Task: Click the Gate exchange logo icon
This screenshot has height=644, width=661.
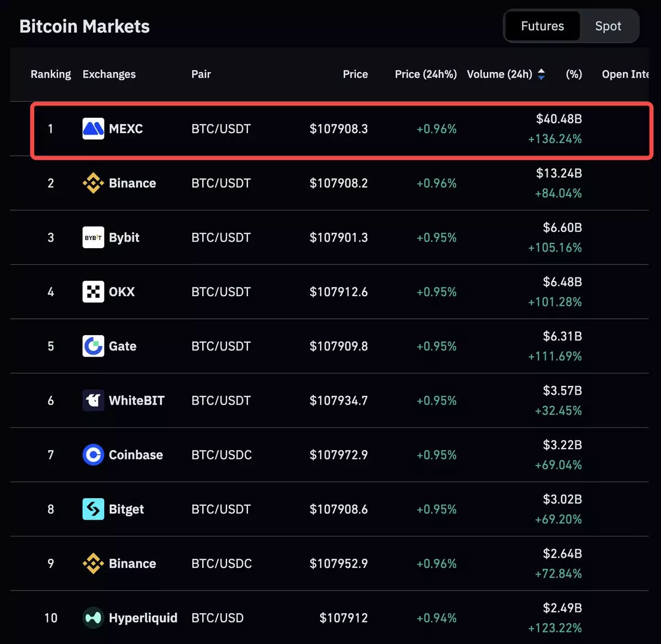Action: coord(93,346)
